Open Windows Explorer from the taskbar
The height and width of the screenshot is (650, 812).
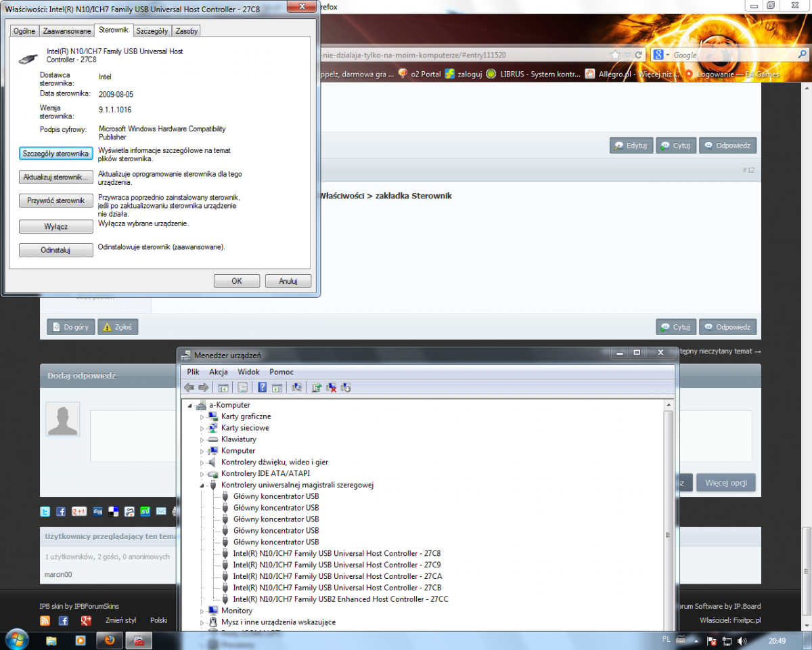point(51,639)
